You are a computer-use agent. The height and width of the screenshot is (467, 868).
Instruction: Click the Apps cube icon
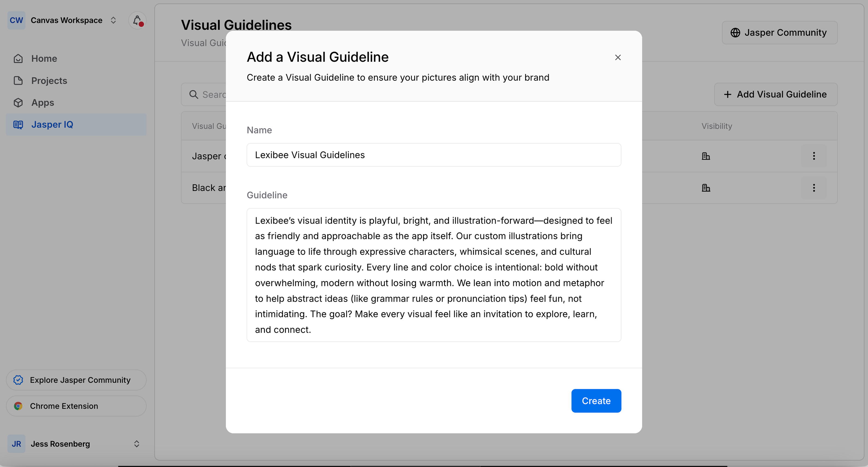coord(18,103)
